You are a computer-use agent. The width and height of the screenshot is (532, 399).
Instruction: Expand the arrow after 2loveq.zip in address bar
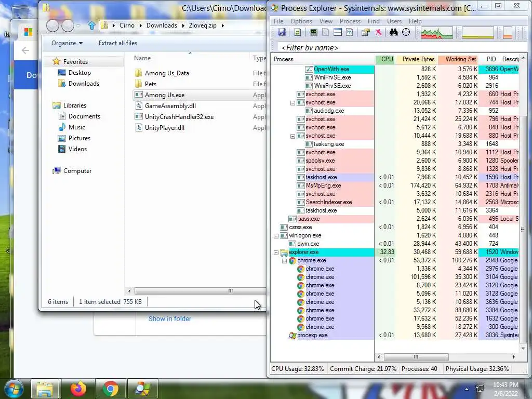(x=222, y=25)
